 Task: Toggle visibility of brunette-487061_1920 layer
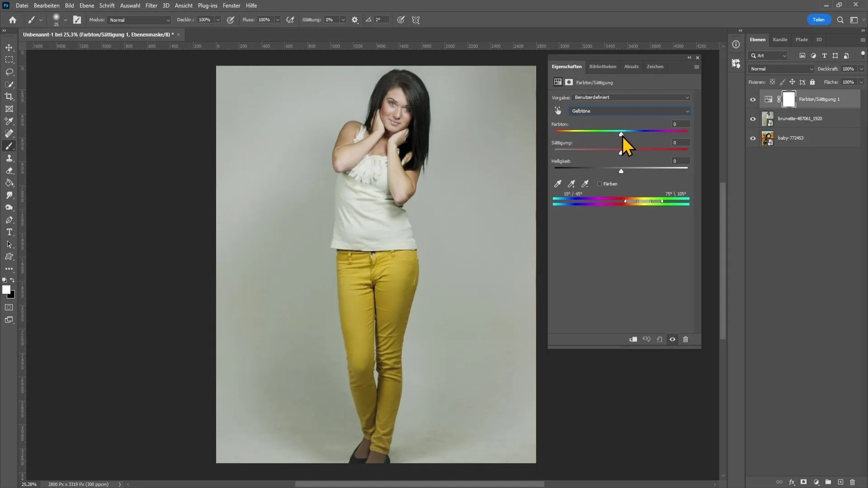tap(753, 118)
